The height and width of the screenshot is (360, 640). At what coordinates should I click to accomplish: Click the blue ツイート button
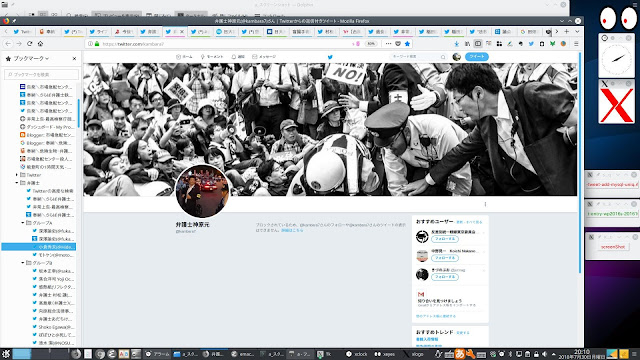476,57
